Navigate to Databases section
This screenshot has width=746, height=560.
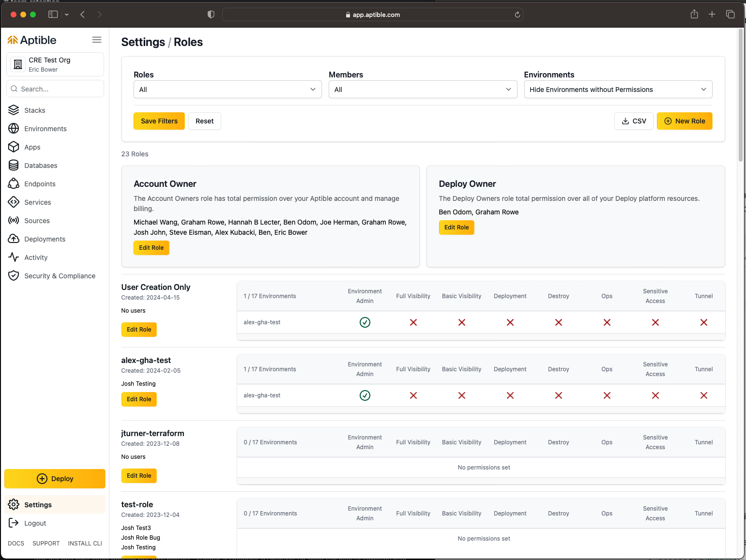click(41, 166)
